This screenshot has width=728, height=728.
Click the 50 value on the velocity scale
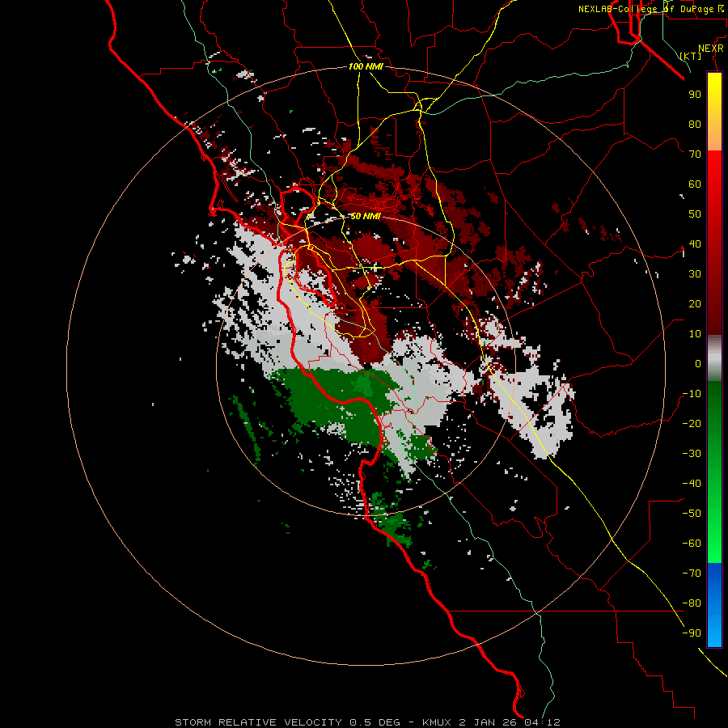coord(695,214)
